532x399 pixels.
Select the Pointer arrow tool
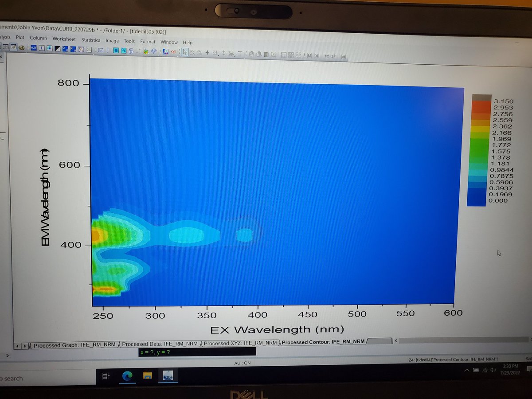[x=185, y=52]
